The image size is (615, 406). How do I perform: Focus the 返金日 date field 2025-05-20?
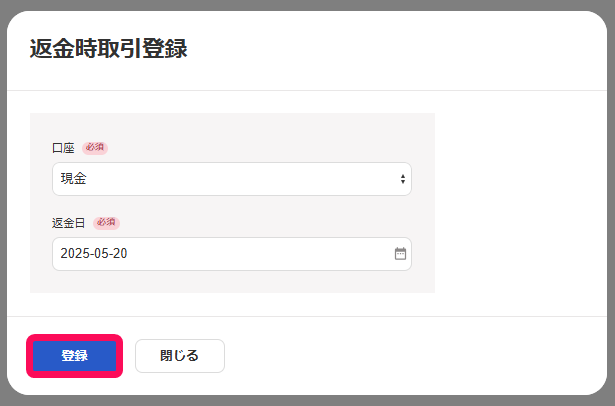click(x=232, y=254)
